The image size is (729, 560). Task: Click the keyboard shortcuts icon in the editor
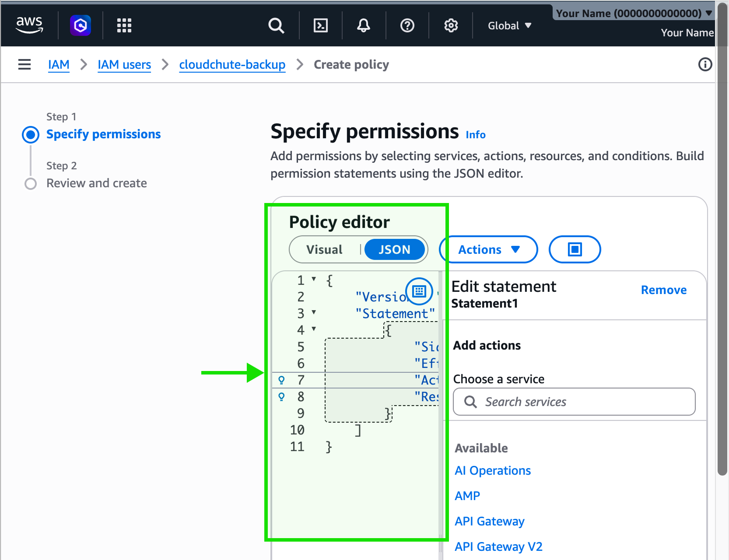click(419, 291)
